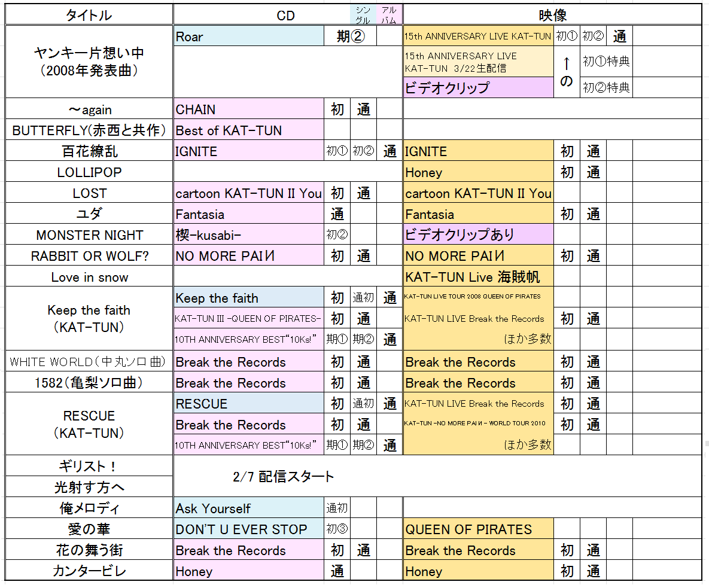709x588 pixels.
Task: Click the 期② cell beside Roar
Action: (351, 36)
